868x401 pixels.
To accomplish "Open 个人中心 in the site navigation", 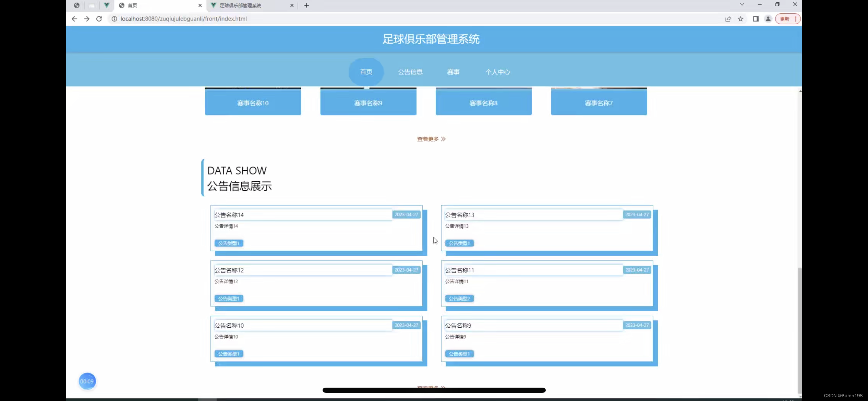I will point(498,72).
